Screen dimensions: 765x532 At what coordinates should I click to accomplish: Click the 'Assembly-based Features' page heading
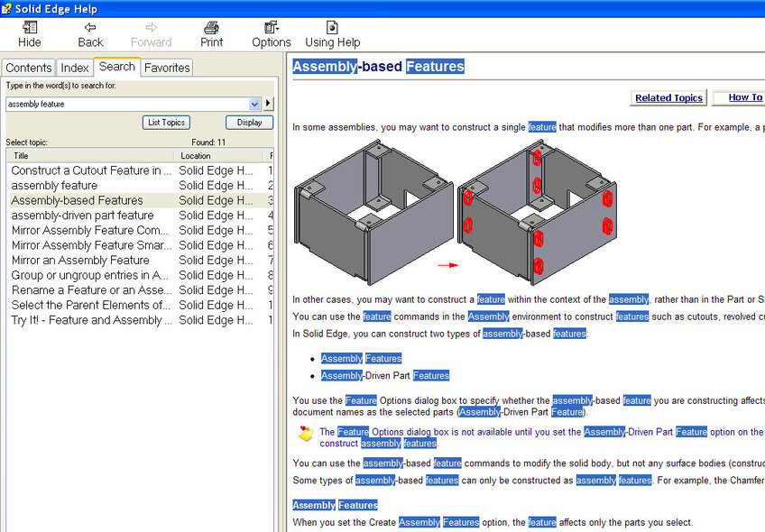[x=378, y=67]
